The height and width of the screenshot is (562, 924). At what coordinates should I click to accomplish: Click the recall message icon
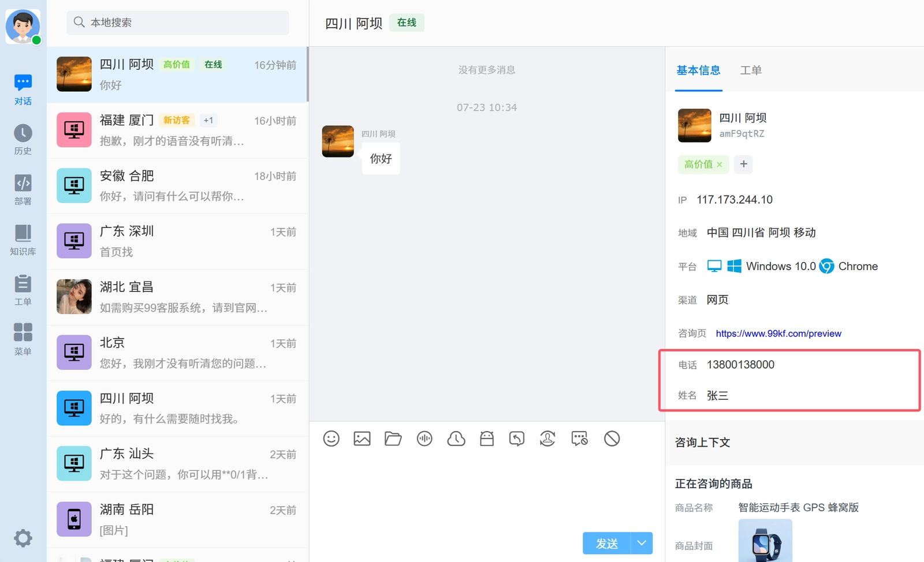coord(517,439)
